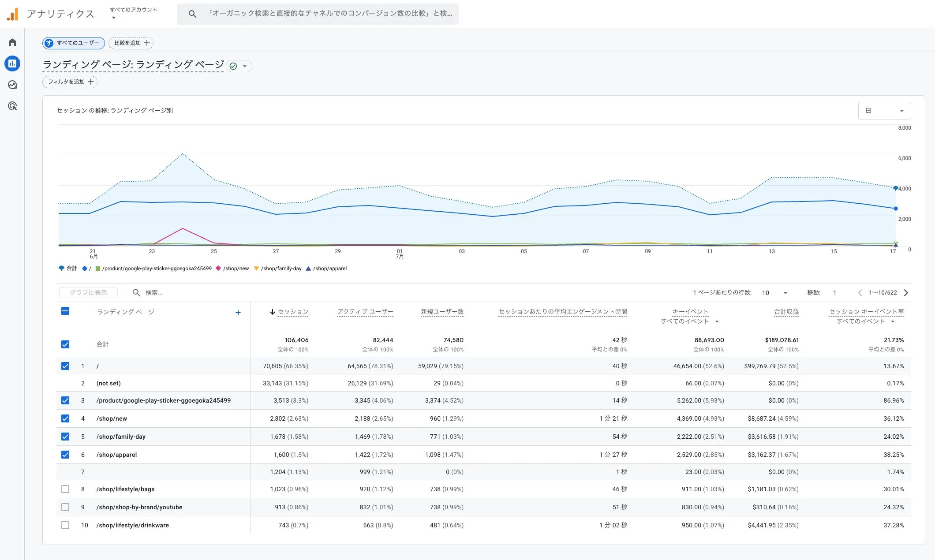Screen dimensions: 935x560
Task: Click the Google Analytics logo
Action: tap(13, 14)
